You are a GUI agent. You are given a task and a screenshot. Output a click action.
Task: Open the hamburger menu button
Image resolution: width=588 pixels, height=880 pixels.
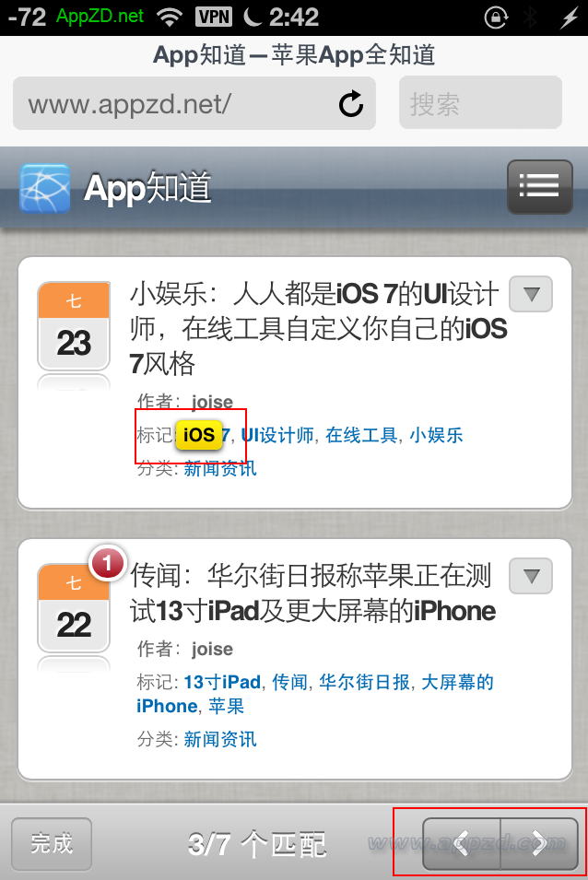(x=540, y=187)
